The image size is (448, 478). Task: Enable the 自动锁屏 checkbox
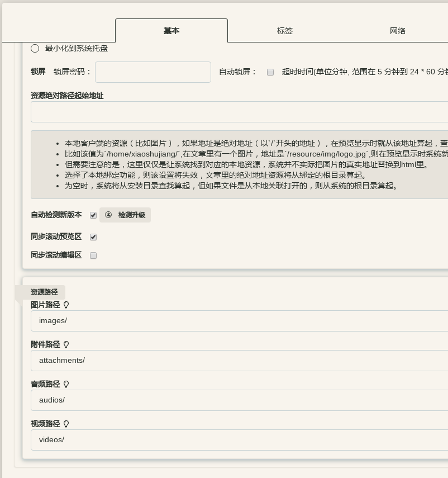click(270, 72)
